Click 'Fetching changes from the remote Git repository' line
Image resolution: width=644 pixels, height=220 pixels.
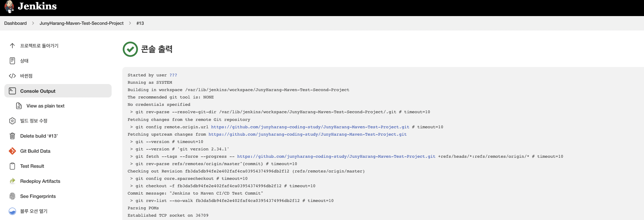click(189, 120)
